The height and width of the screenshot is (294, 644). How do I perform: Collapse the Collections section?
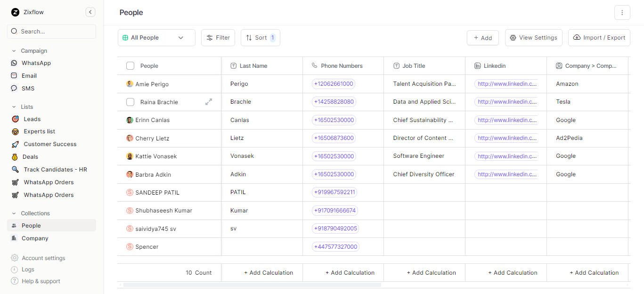[14, 213]
